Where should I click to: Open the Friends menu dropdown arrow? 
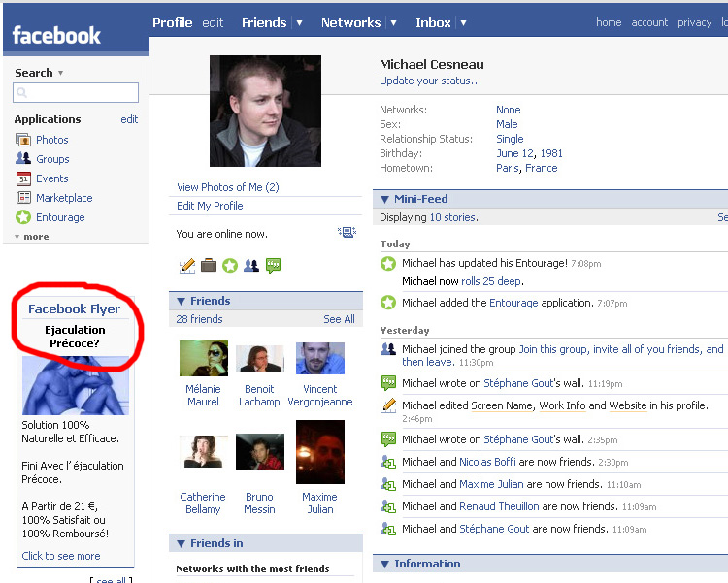300,22
